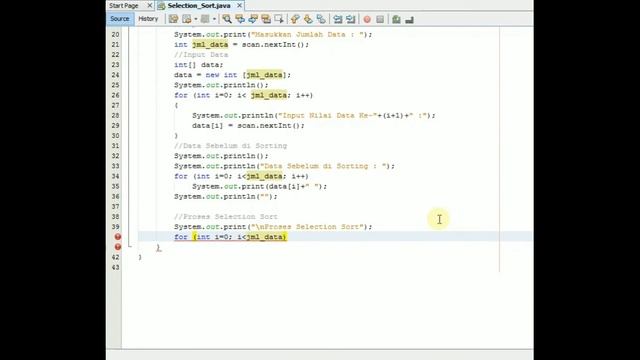Click Shift Line Right icon

[x=351, y=19]
